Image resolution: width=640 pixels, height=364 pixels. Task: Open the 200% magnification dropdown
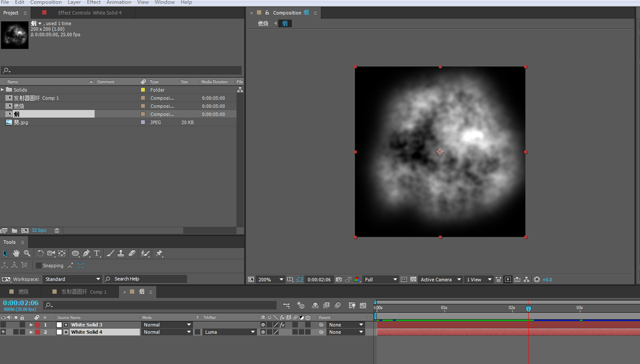click(271, 280)
